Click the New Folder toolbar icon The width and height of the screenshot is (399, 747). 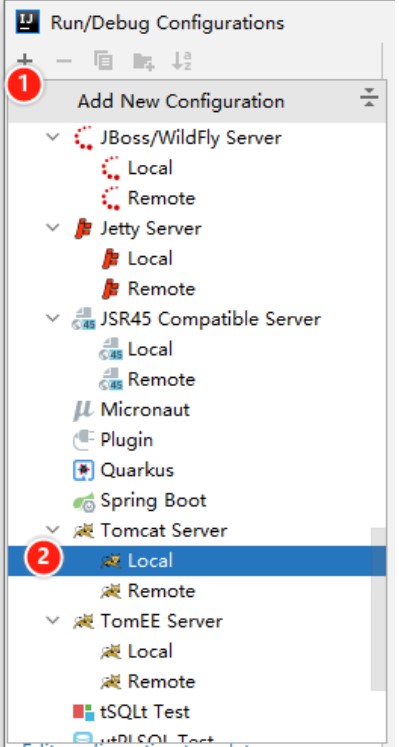(143, 61)
